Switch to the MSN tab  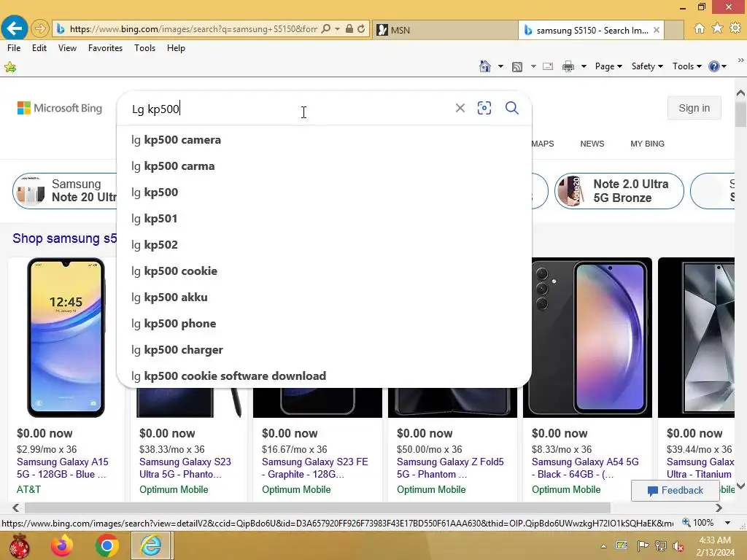pos(445,30)
